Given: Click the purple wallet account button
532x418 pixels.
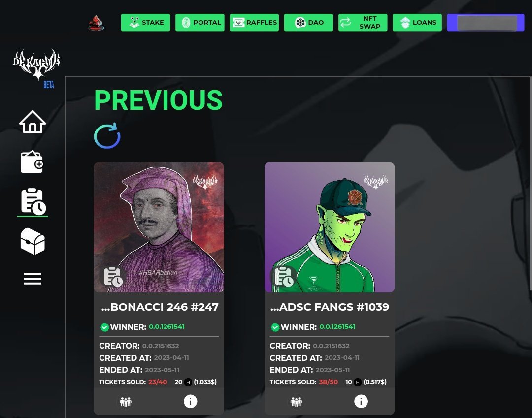Looking at the screenshot, I should (486, 22).
